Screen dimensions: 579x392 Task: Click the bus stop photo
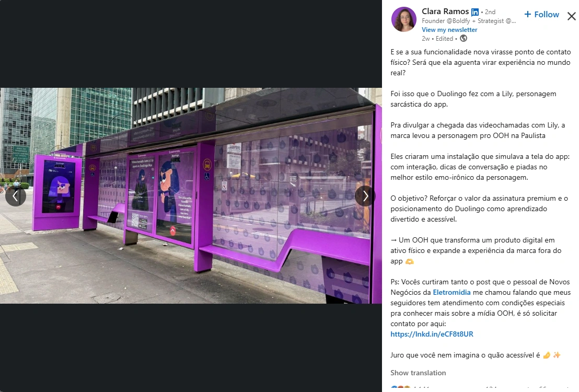[191, 195]
